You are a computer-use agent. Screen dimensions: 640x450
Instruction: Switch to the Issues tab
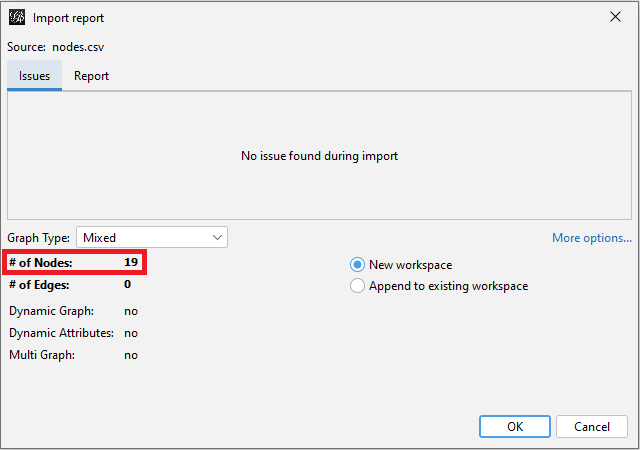click(x=34, y=76)
